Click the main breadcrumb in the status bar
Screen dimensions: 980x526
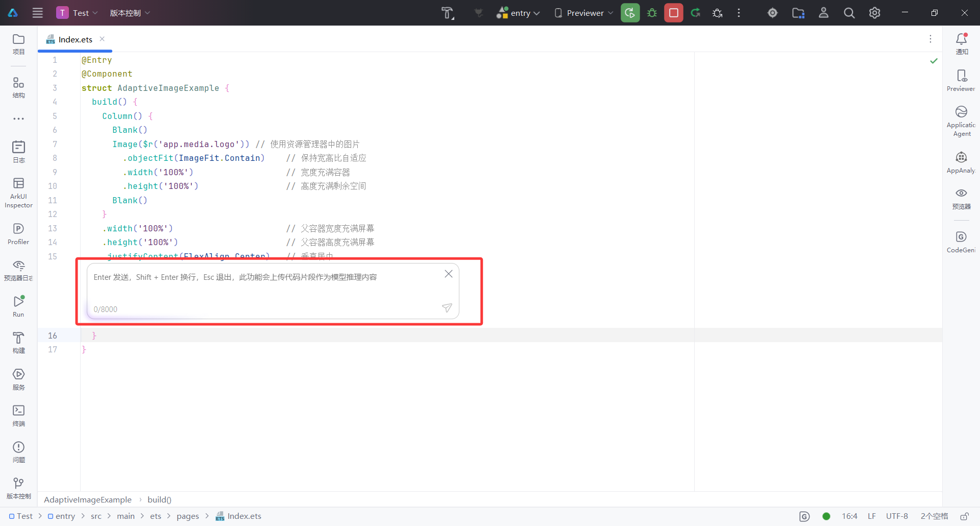tap(126, 516)
